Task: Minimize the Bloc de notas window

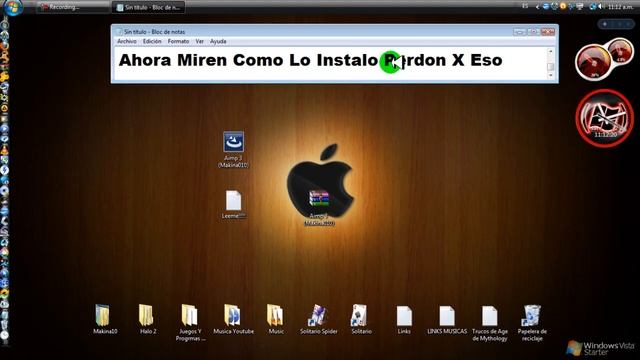Action: click(519, 31)
